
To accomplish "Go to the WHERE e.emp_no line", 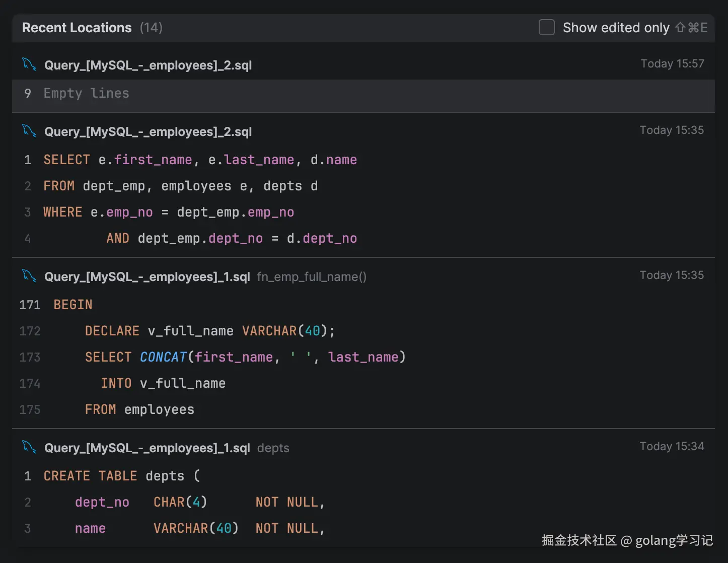I will coord(168,213).
